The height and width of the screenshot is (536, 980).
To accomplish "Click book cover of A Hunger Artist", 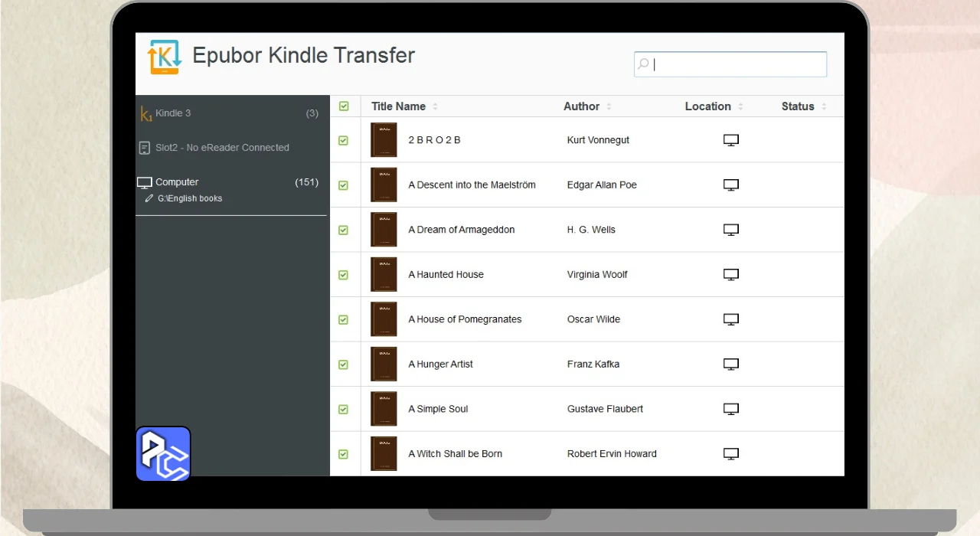I will coord(384,364).
